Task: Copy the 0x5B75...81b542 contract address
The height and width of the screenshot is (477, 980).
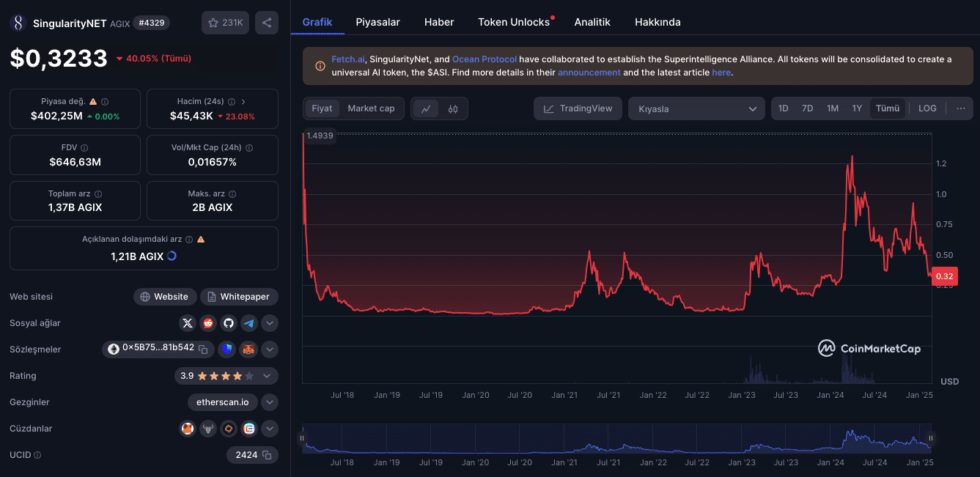Action: point(204,350)
